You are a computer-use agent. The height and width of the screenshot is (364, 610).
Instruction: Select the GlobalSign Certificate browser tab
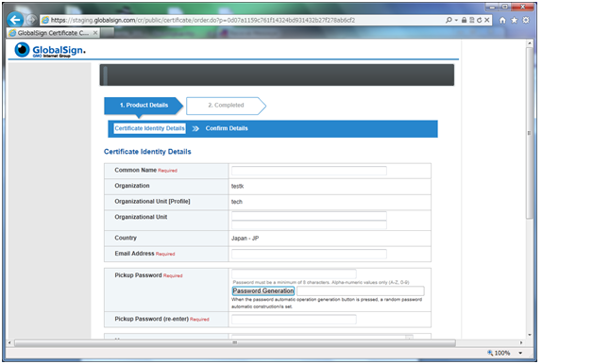click(53, 33)
